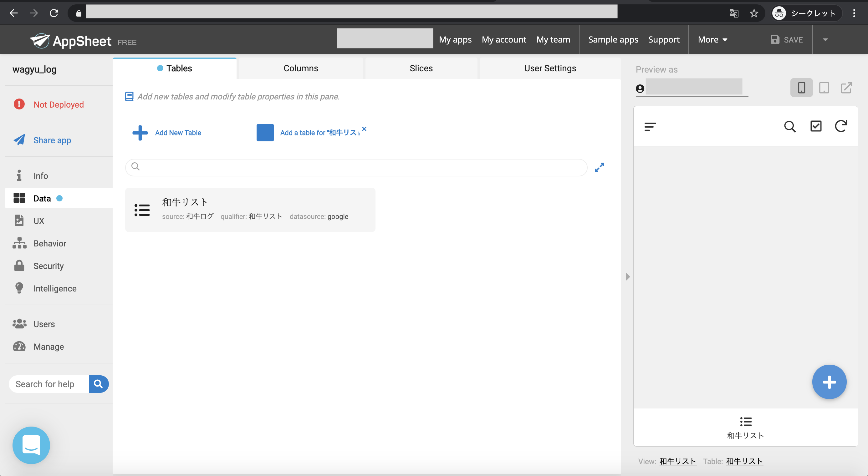The image size is (868, 476).
Task: Switch to the Slices tab
Action: click(x=421, y=68)
